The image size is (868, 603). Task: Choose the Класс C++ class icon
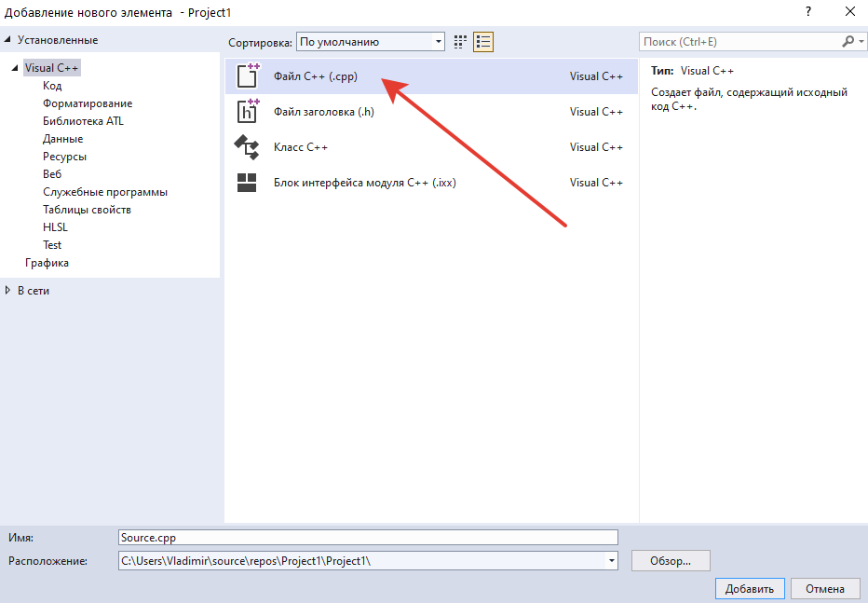[x=247, y=147]
